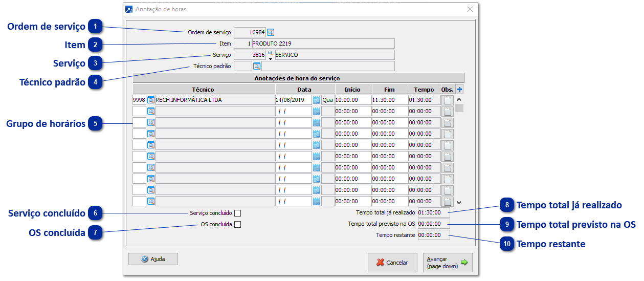
Task: Open calendar picker for date 14/08/2019
Action: tap(316, 100)
